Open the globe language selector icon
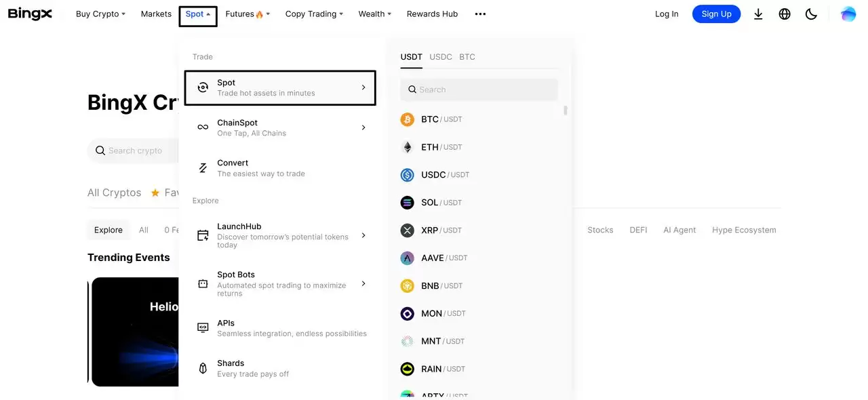868x400 pixels. coord(785,14)
